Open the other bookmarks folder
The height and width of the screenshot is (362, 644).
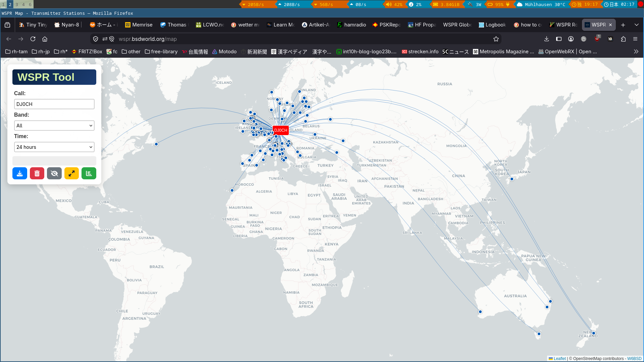pos(131,52)
